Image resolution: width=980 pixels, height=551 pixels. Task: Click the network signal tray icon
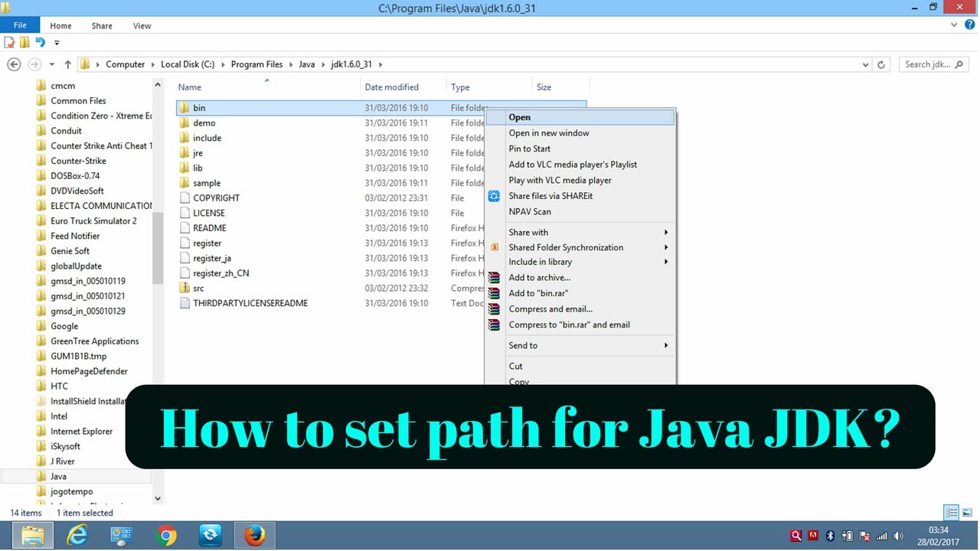click(x=882, y=536)
